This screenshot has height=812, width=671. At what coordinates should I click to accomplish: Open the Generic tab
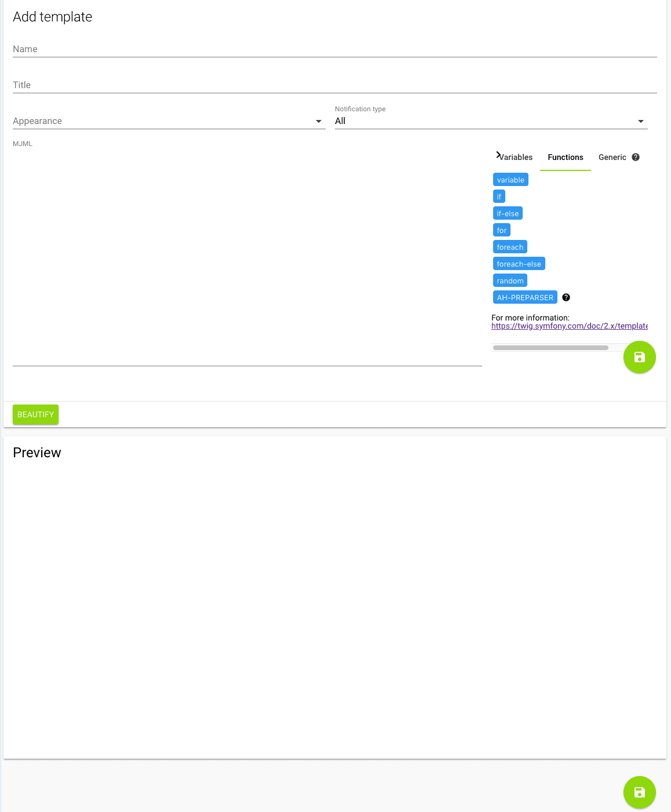(x=612, y=157)
